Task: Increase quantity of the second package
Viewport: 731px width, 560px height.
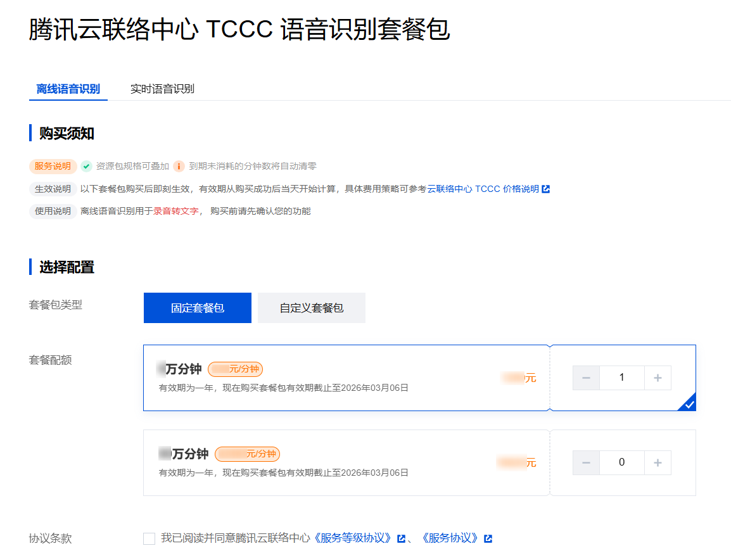Action: 658,462
